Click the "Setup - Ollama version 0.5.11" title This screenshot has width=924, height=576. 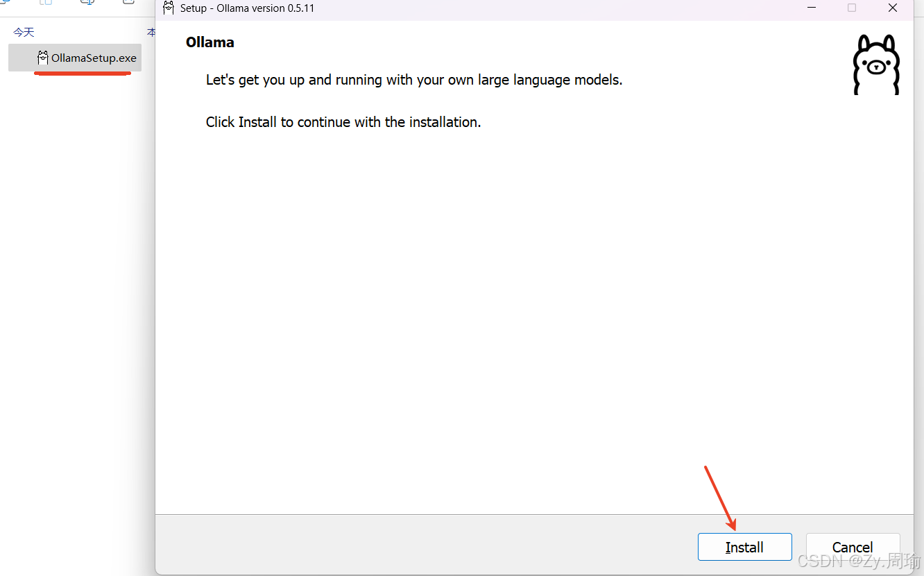pos(248,8)
